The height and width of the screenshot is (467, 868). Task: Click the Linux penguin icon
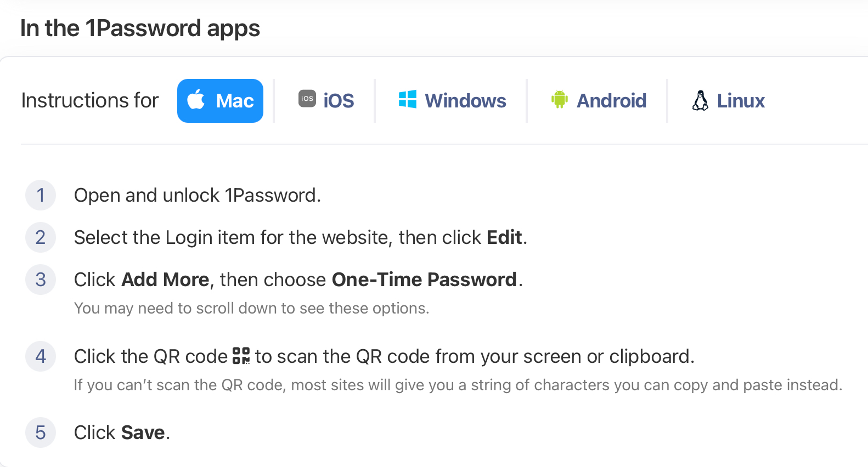pos(700,100)
